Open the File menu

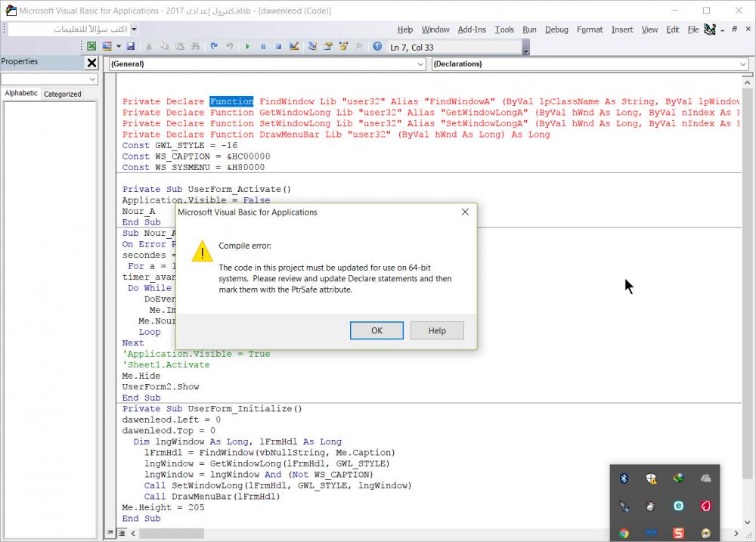click(x=692, y=29)
